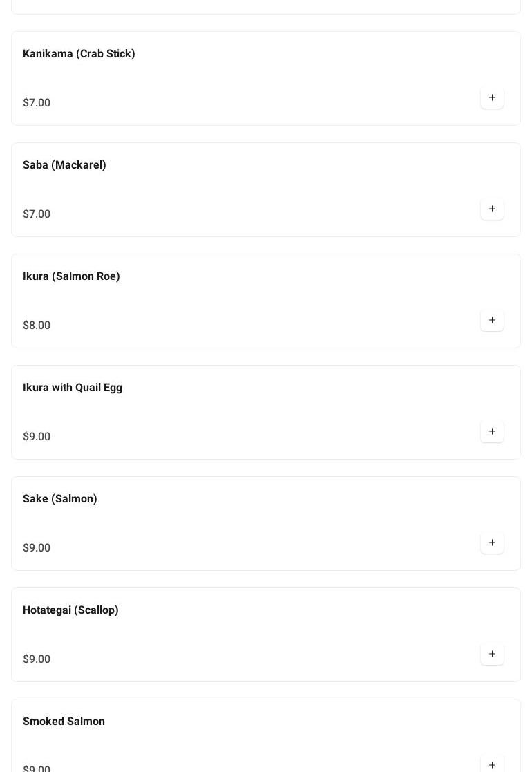
Task: Add Ikura (Salmon Roe) via plus icon
Action: click(x=492, y=320)
